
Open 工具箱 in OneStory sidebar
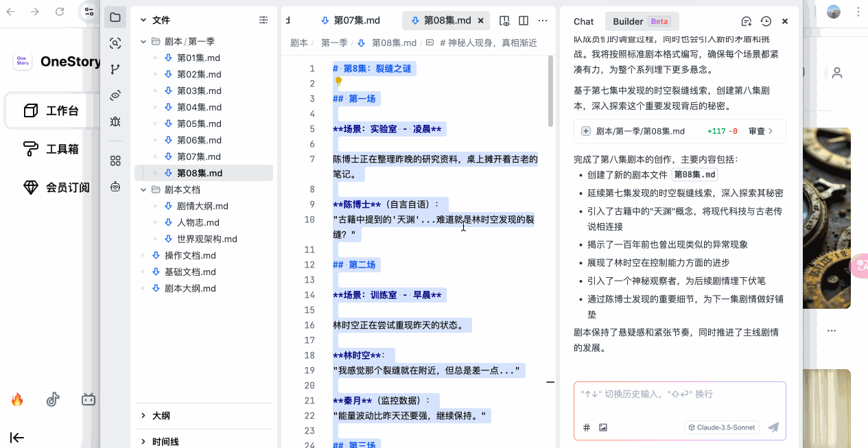(51, 149)
